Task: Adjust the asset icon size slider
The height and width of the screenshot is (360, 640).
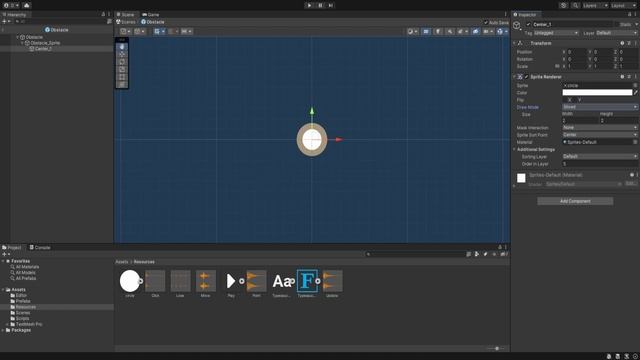Action: (x=497, y=349)
